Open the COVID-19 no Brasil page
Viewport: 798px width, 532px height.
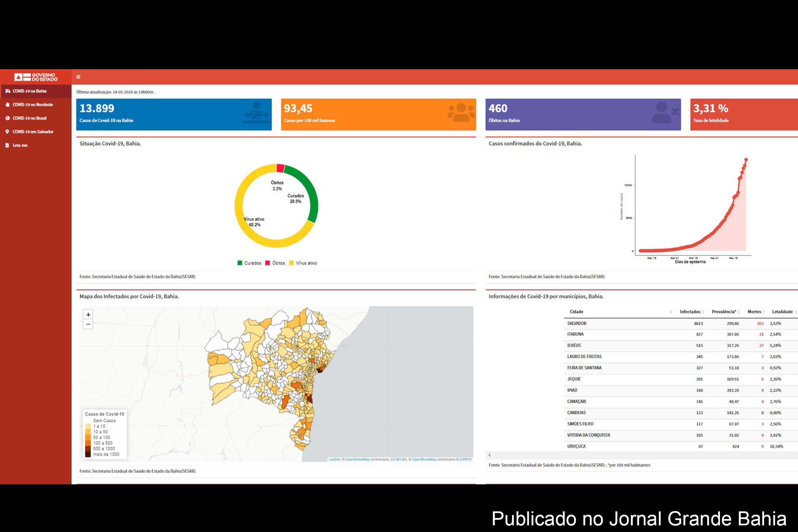point(30,118)
